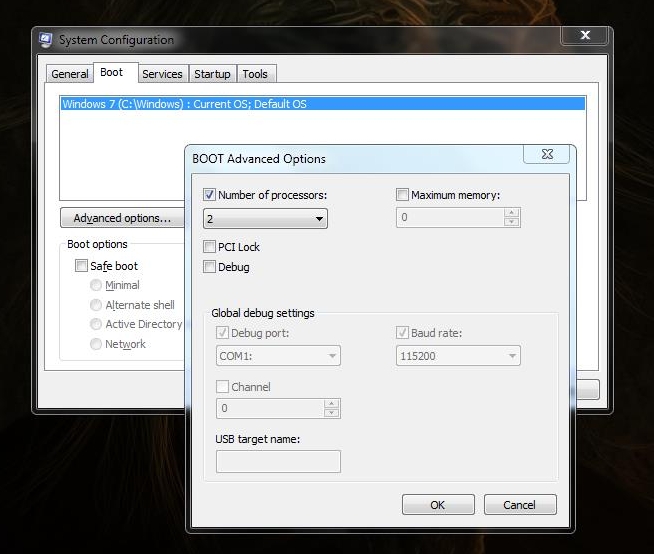This screenshot has width=654, height=554.
Task: Decrease maximum memory with down arrow
Action: click(x=511, y=222)
